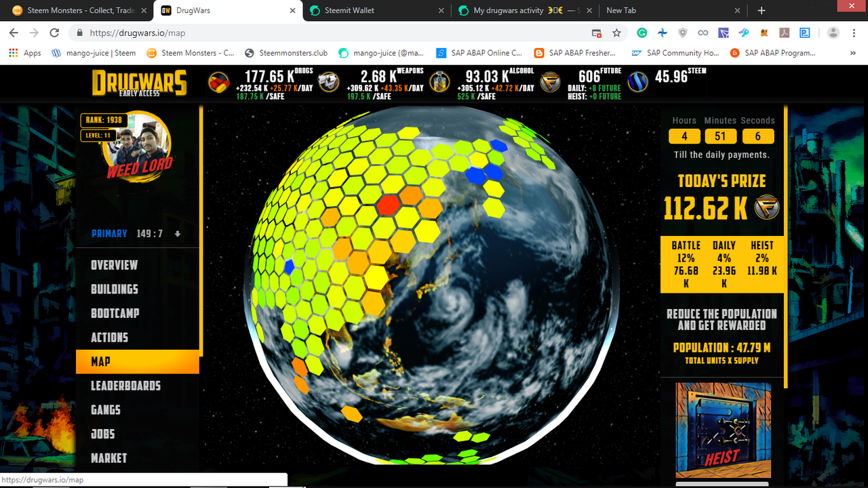This screenshot has width=868, height=488.
Task: Open the Chrome three-dot menu
Action: click(x=854, y=33)
